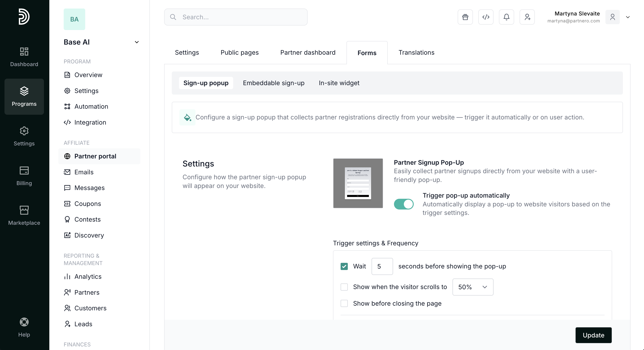Expand the Base AI program switcher
644x350 pixels.
tap(137, 42)
